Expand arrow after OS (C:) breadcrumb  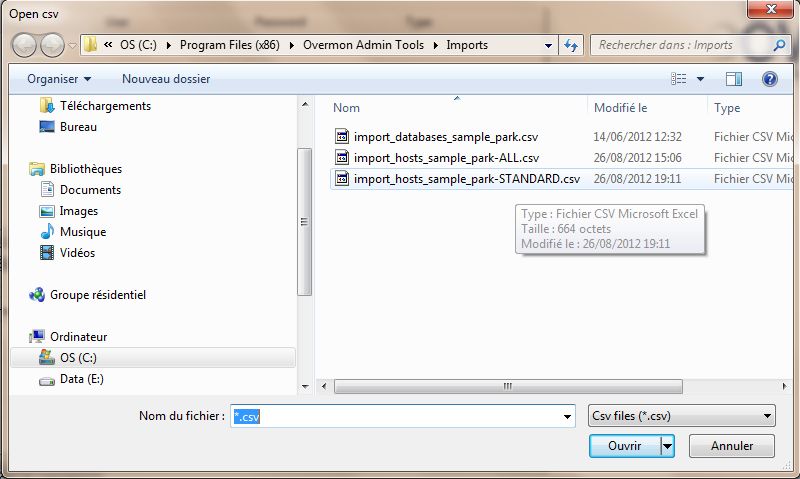click(169, 45)
